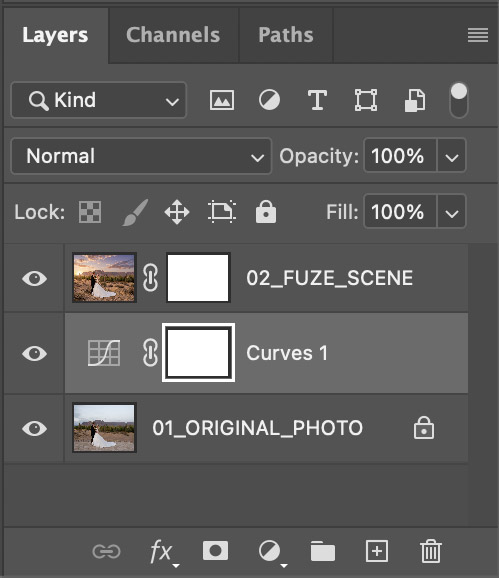The width and height of the screenshot is (499, 578).
Task: Turn layer filtering on or off
Action: click(x=459, y=100)
